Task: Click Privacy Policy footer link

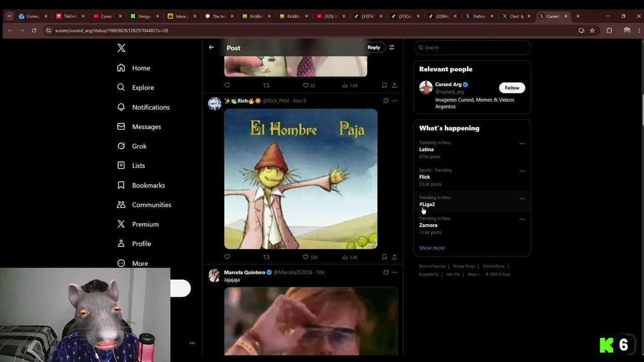Action: click(x=464, y=266)
